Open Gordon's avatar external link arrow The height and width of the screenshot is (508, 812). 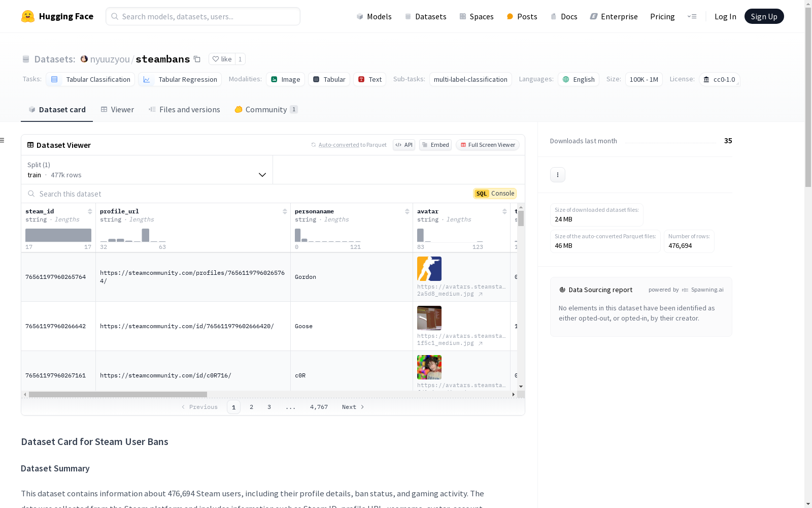click(x=480, y=294)
